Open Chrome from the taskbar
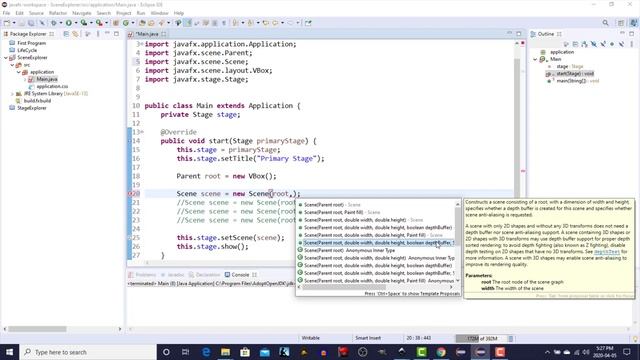The width and height of the screenshot is (640, 360). (441, 352)
